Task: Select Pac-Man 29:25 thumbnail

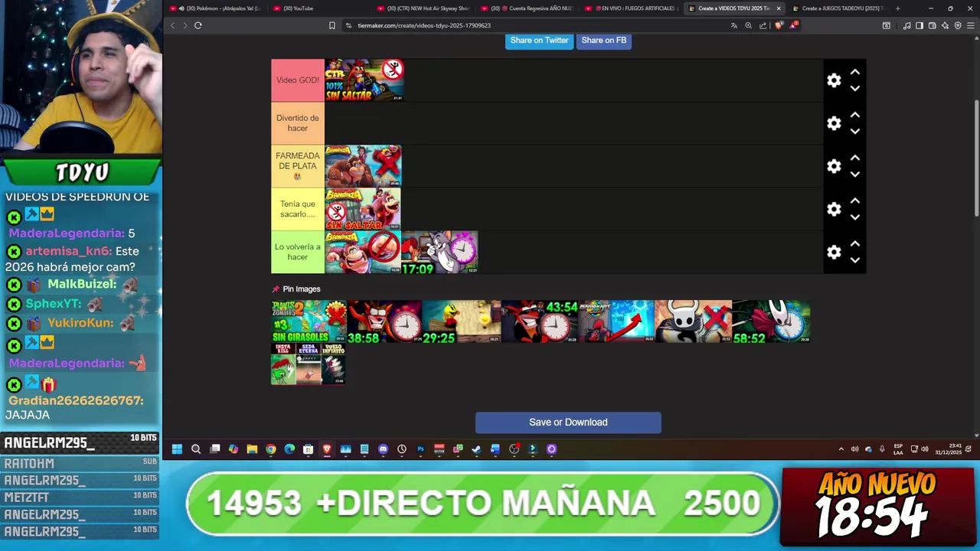Action: (462, 321)
